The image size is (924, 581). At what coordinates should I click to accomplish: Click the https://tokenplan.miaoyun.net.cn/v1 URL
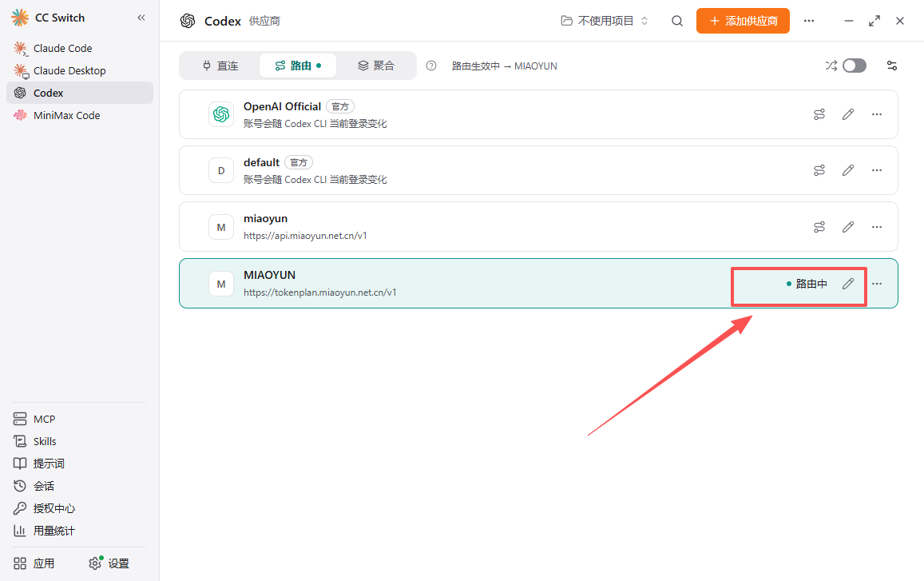(x=320, y=292)
